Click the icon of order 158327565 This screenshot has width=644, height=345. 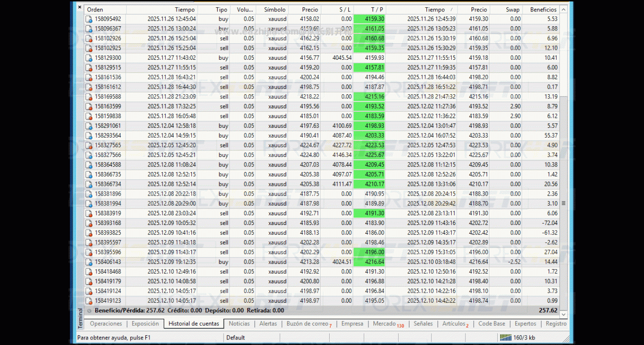(89, 145)
